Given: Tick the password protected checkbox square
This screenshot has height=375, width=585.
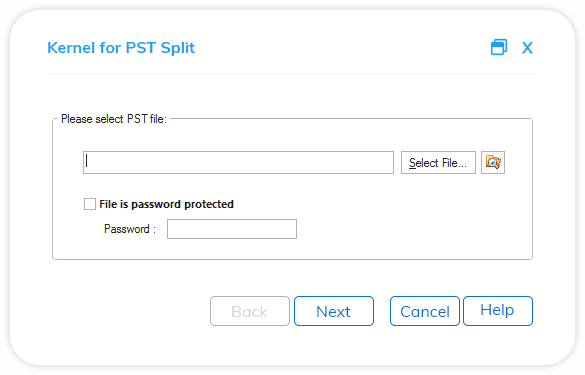Looking at the screenshot, I should [90, 204].
